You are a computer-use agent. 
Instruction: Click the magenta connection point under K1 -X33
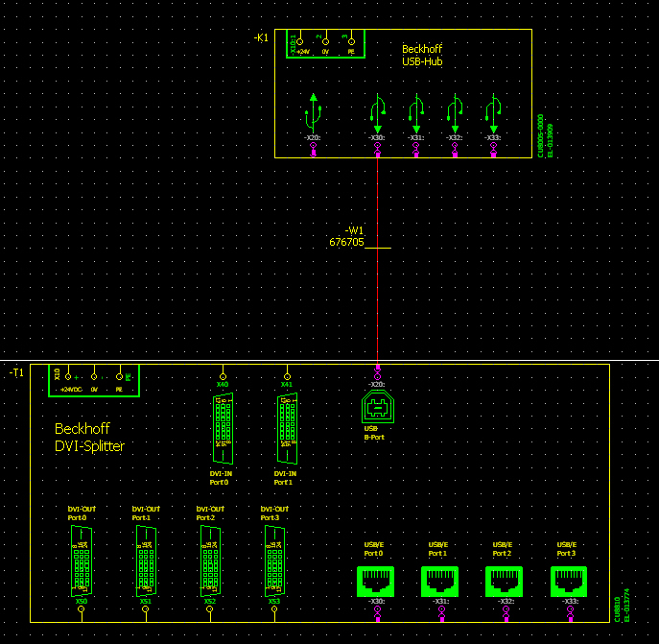tap(493, 150)
